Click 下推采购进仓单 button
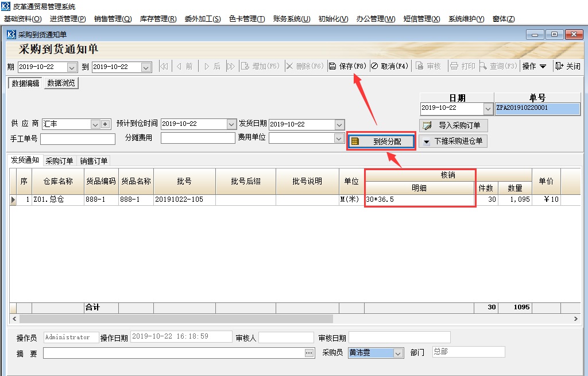 [x=453, y=141]
